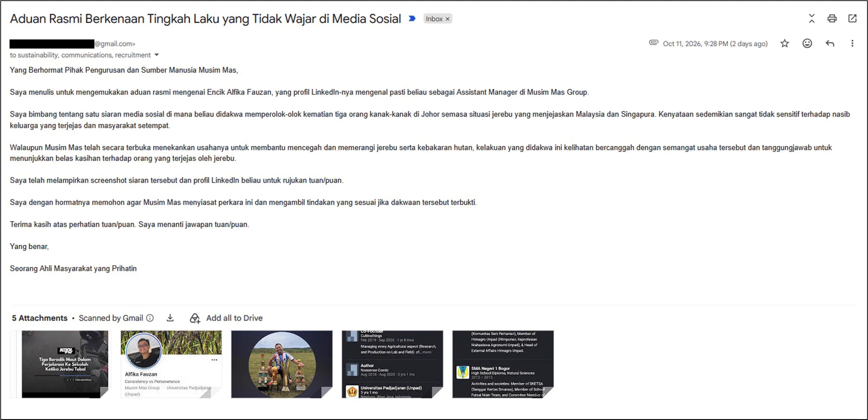Screen dimensions: 868x420
Task: Click the closing line 'Yang benar,'
Action: 29,247
